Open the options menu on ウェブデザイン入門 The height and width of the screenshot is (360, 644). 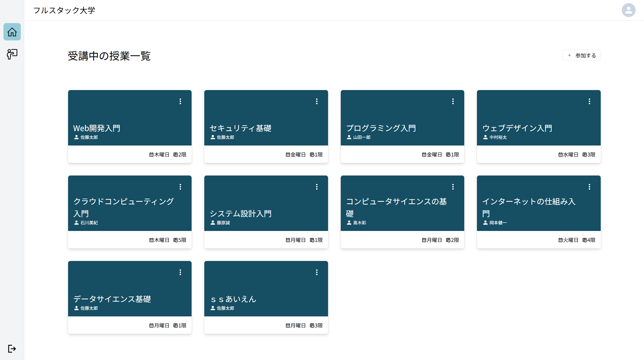point(589,101)
